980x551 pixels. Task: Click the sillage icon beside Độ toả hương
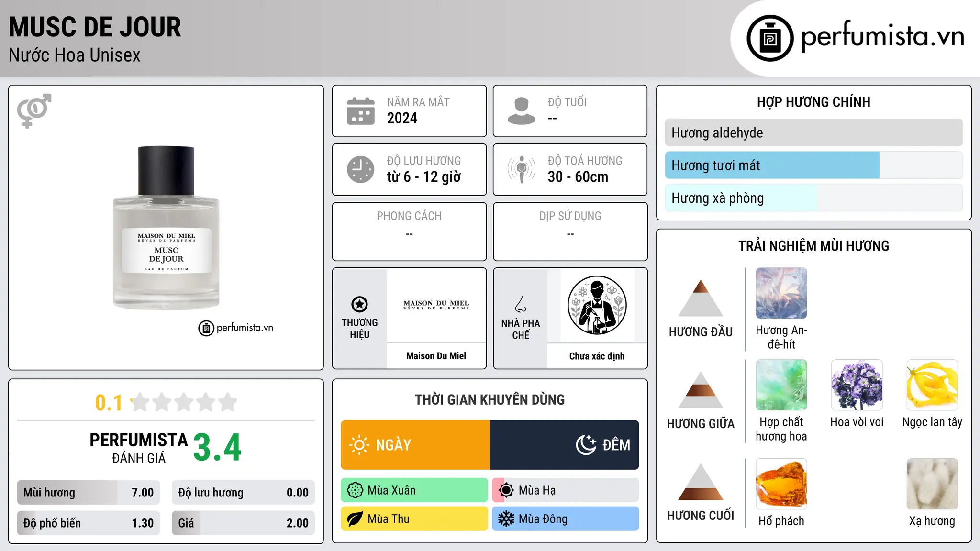pos(522,169)
